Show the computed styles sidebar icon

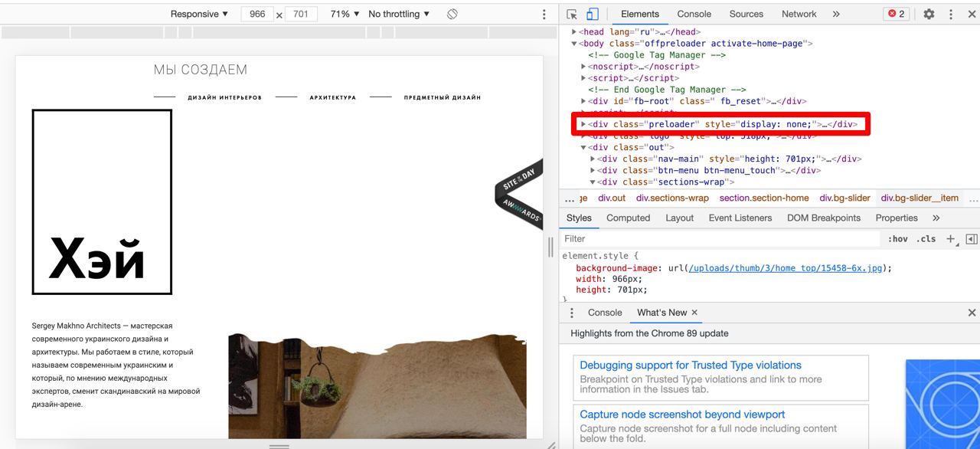tap(972, 239)
